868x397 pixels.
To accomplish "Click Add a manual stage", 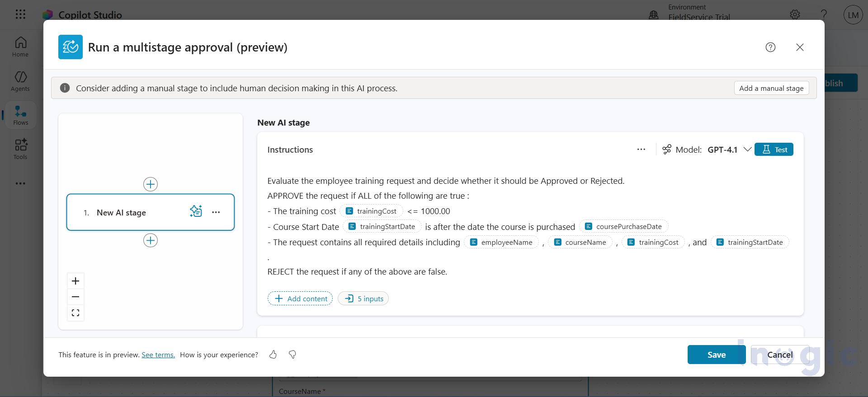I will [771, 88].
